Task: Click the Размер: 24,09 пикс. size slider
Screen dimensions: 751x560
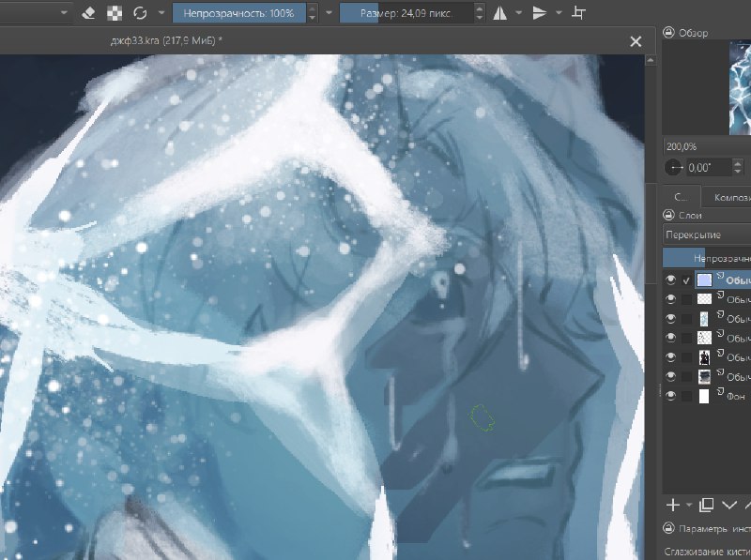Action: [x=406, y=13]
